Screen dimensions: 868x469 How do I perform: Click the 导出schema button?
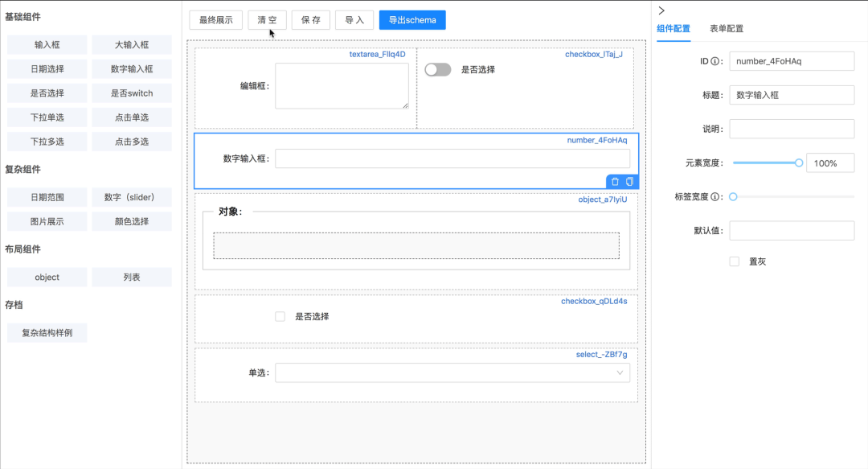pos(412,20)
